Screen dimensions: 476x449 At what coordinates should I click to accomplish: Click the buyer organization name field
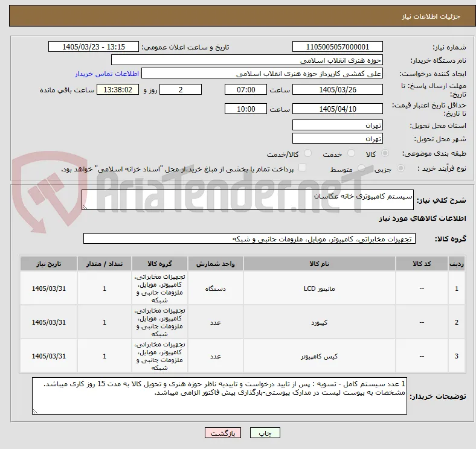point(247,60)
